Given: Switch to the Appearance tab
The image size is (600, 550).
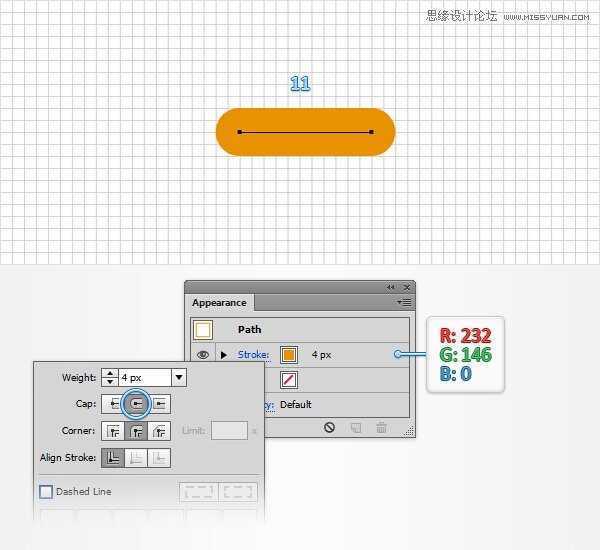Looking at the screenshot, I should 219,303.
